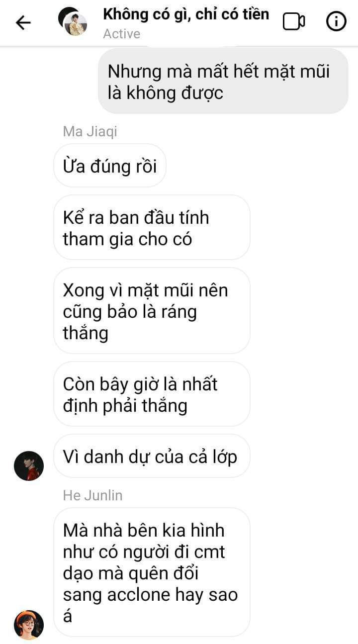Open conversation info via the circled i icon
Viewport: 358px width, 644px height.
click(336, 22)
